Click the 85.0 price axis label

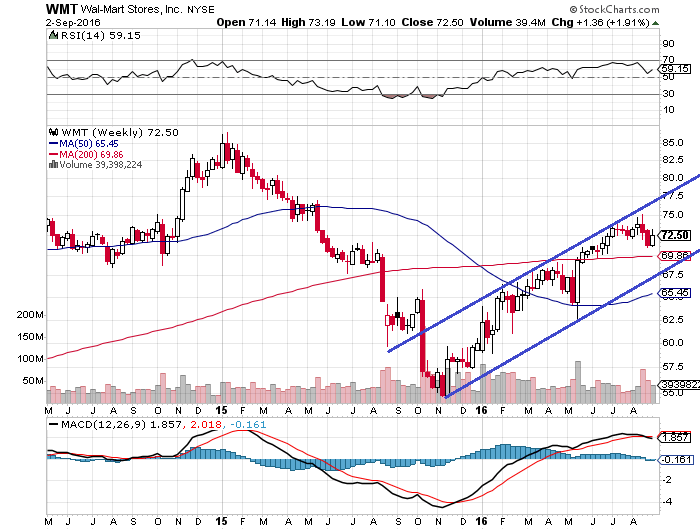(673, 143)
